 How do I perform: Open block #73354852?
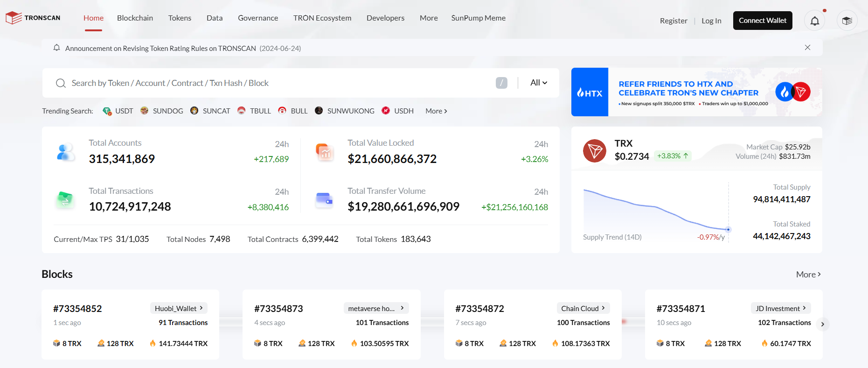pos(77,309)
